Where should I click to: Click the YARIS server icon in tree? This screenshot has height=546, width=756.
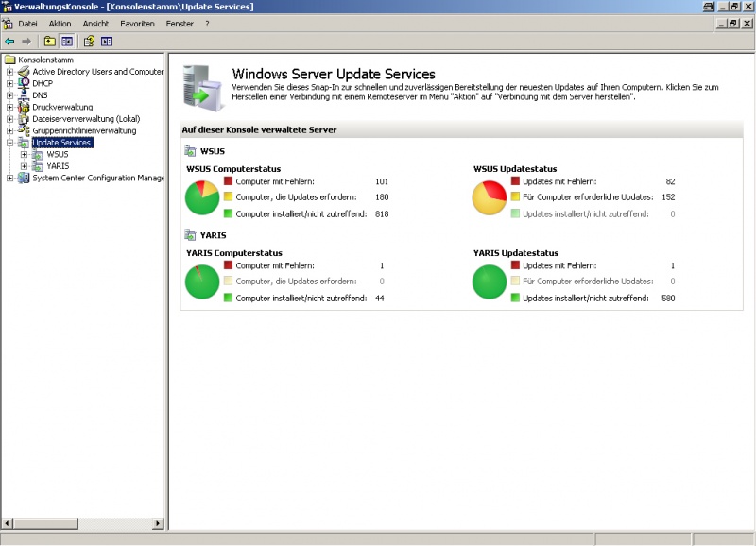tap(38, 165)
